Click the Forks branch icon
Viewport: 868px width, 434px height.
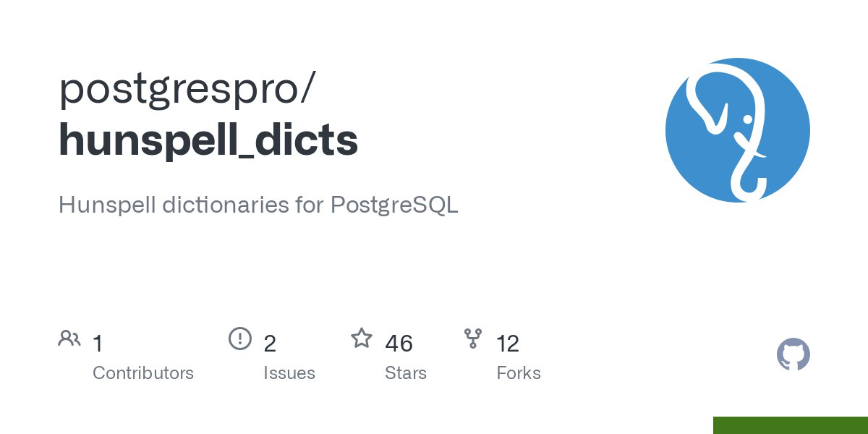473,339
